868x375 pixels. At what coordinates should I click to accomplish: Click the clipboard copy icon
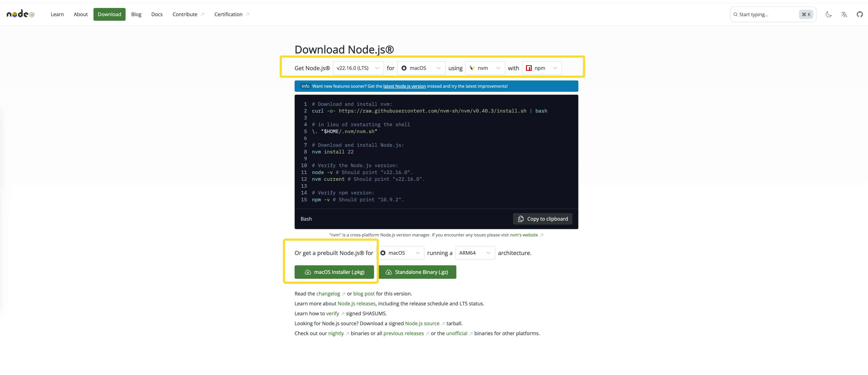(521, 219)
